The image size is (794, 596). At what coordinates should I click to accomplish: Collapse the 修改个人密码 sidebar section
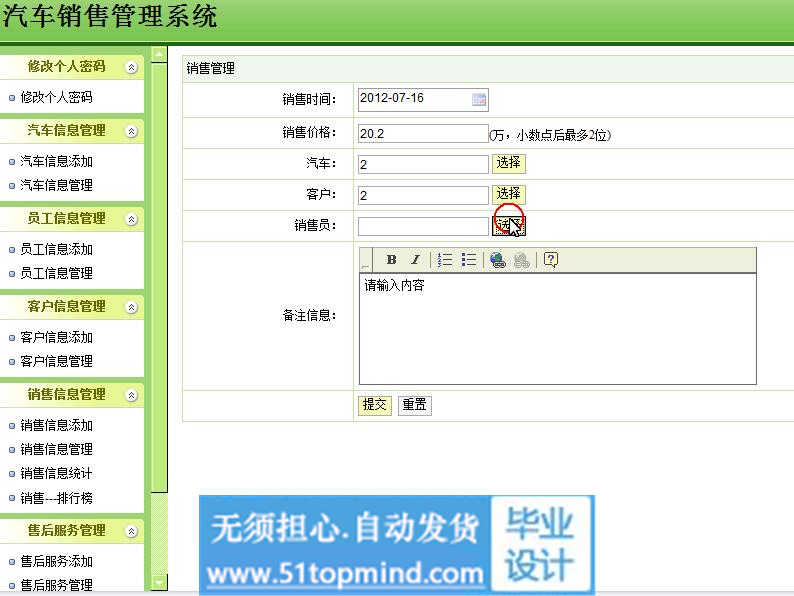(x=130, y=67)
